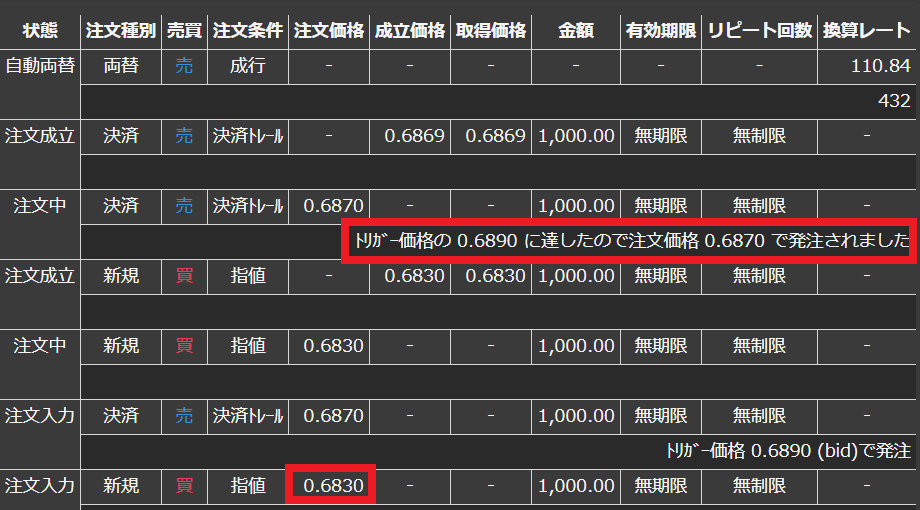This screenshot has width=920, height=510.
Task: Click the 状態 column header
Action: click(x=40, y=31)
